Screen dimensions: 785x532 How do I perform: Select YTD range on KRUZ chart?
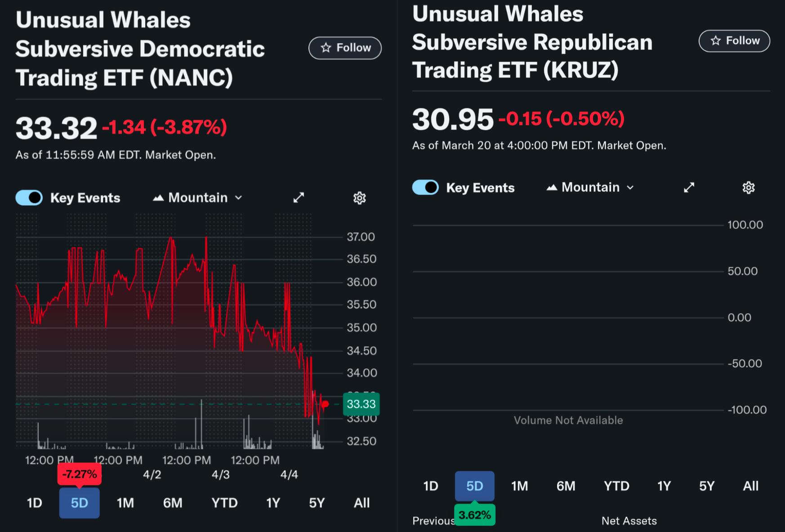617,486
